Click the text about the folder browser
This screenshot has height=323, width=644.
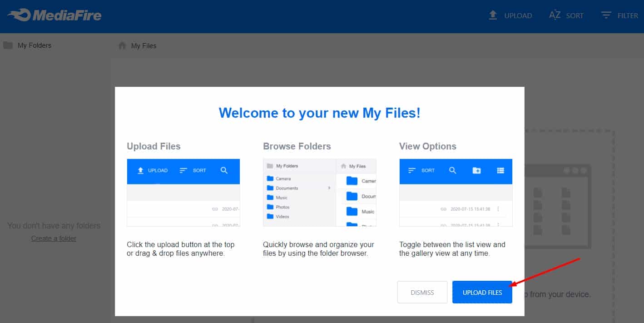318,249
